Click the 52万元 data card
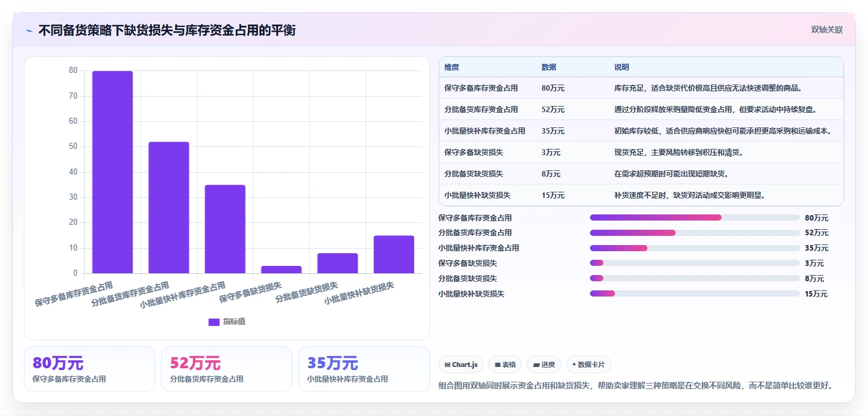 (x=227, y=369)
